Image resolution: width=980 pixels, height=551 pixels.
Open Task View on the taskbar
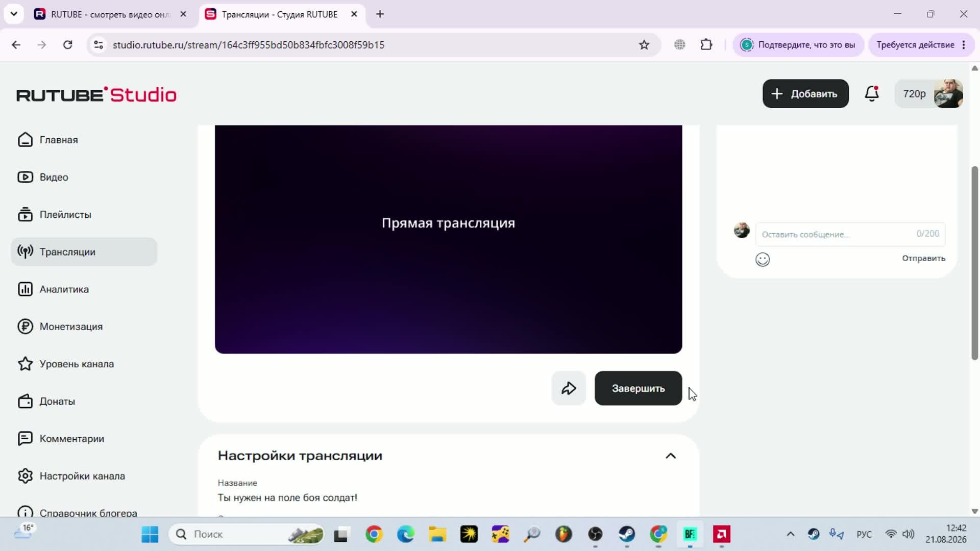tap(340, 534)
